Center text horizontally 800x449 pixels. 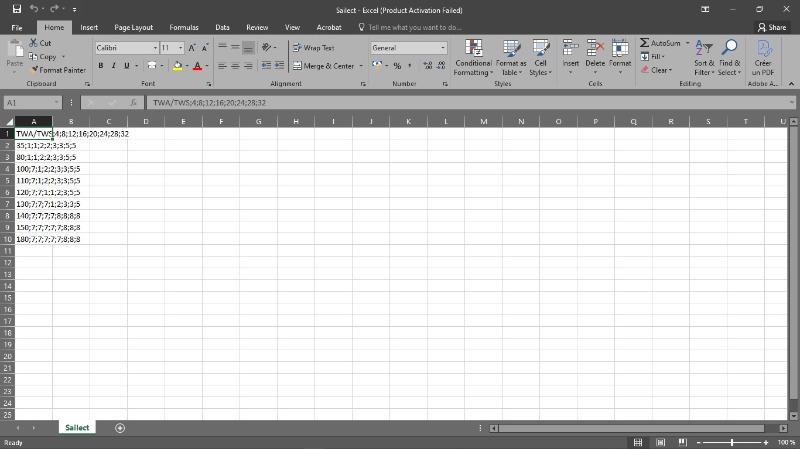coord(235,66)
